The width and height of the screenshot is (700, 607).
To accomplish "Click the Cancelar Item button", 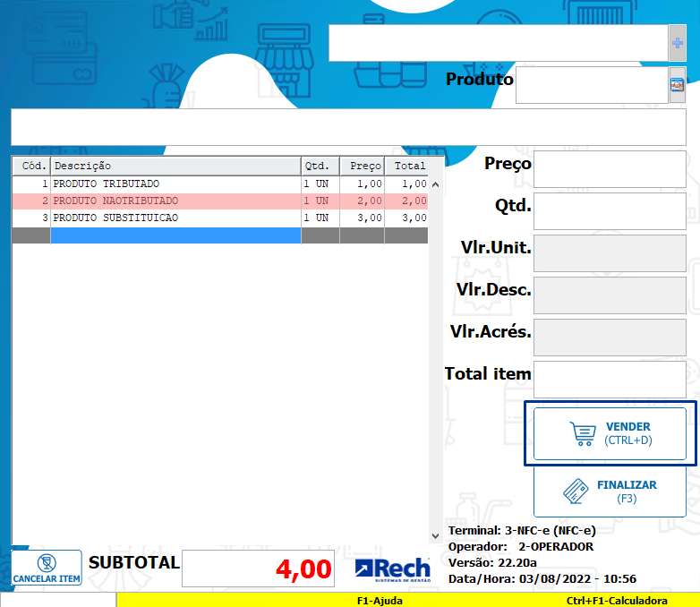I will [x=47, y=568].
